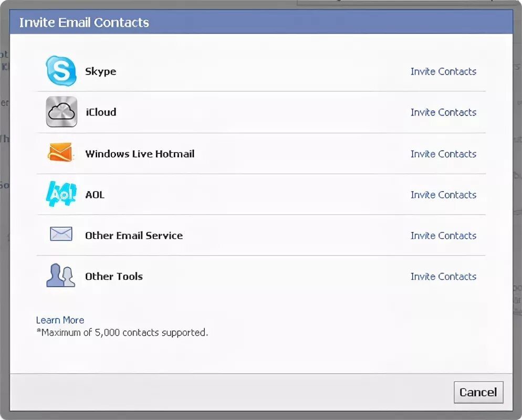Screen dimensions: 522x420
Task: Invite contacts from Other Email Service
Action: pyautogui.click(x=443, y=236)
